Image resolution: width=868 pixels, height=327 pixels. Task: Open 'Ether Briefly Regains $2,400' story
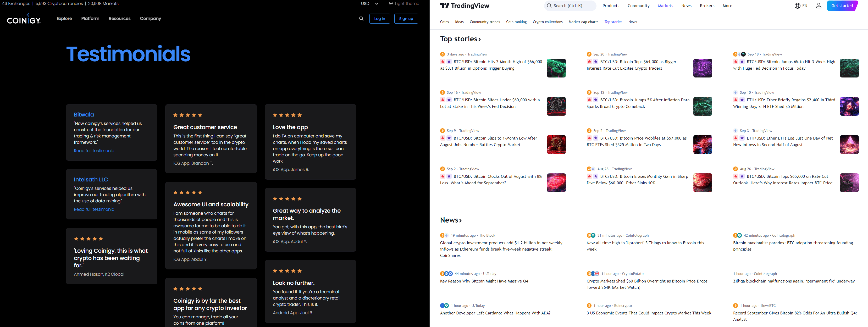784,103
